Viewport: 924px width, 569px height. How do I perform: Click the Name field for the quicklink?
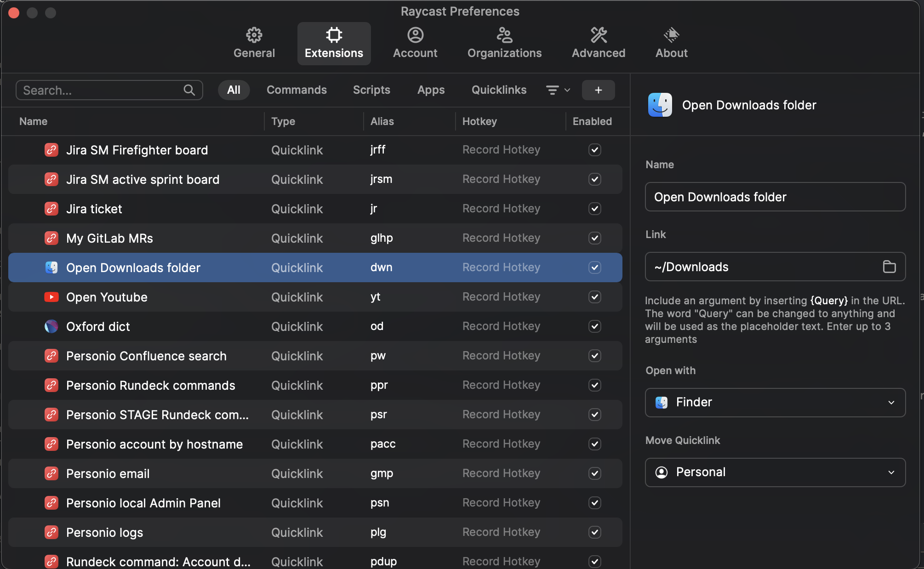[x=775, y=197]
